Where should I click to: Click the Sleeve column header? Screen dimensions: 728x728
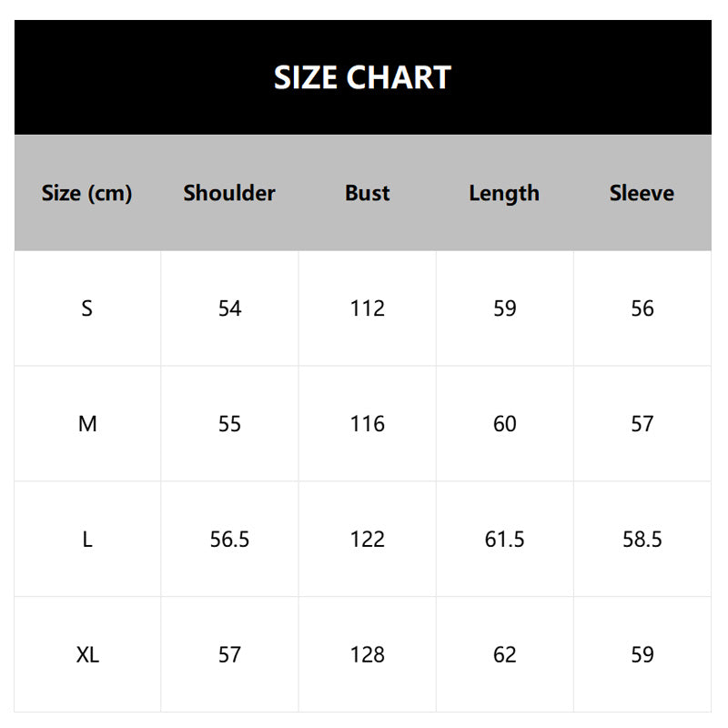(642, 193)
